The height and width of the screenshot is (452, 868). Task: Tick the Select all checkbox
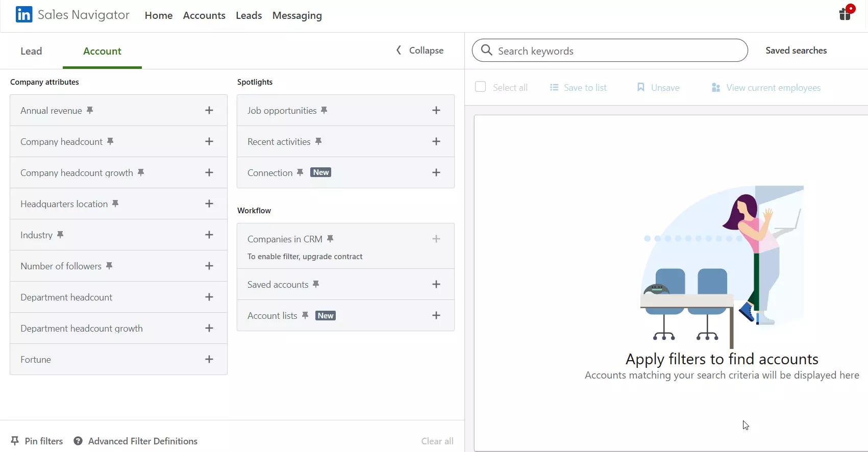(480, 87)
